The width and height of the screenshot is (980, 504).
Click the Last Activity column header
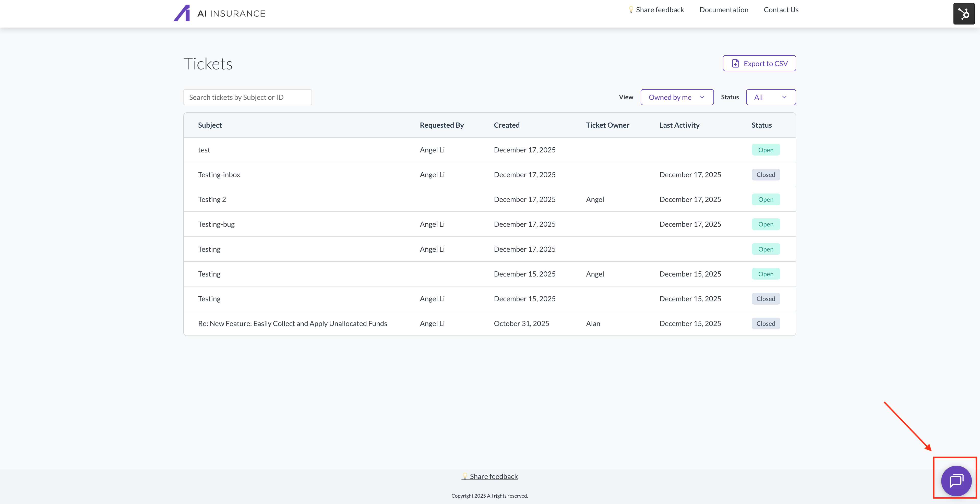(679, 125)
